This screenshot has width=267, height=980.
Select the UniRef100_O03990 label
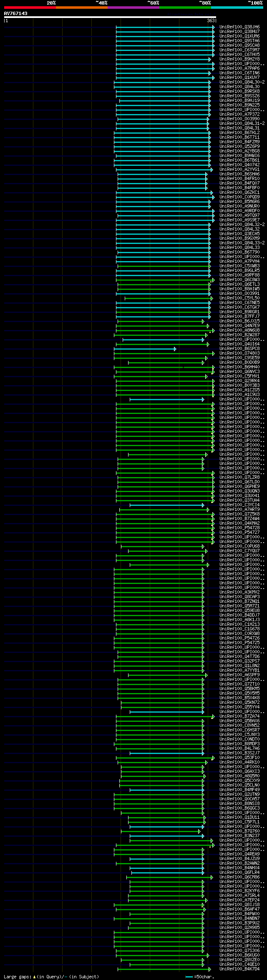click(239, 119)
